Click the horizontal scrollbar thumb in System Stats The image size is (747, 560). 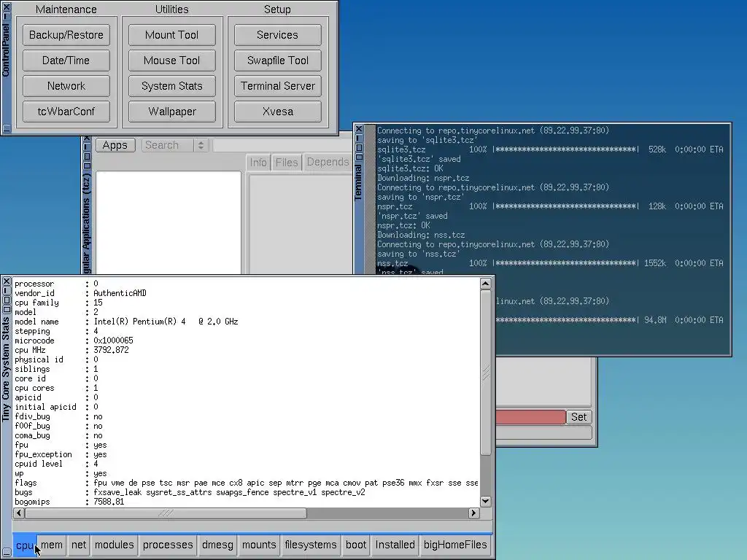click(x=166, y=513)
